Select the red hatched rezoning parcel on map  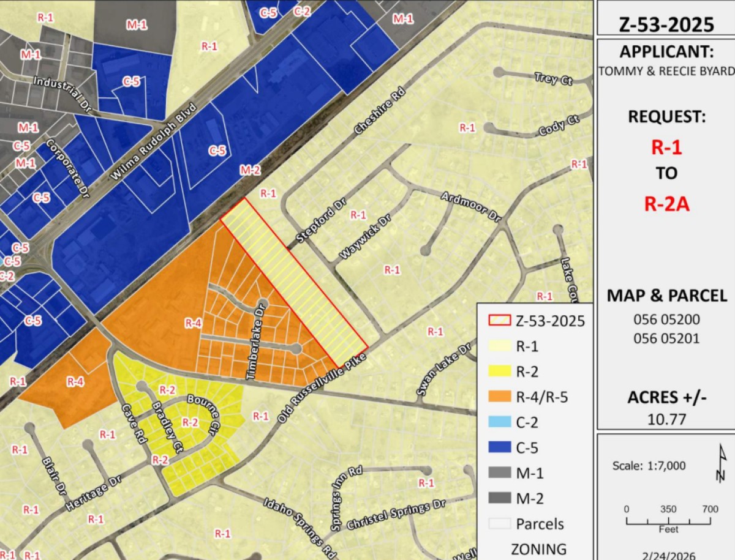point(293,281)
